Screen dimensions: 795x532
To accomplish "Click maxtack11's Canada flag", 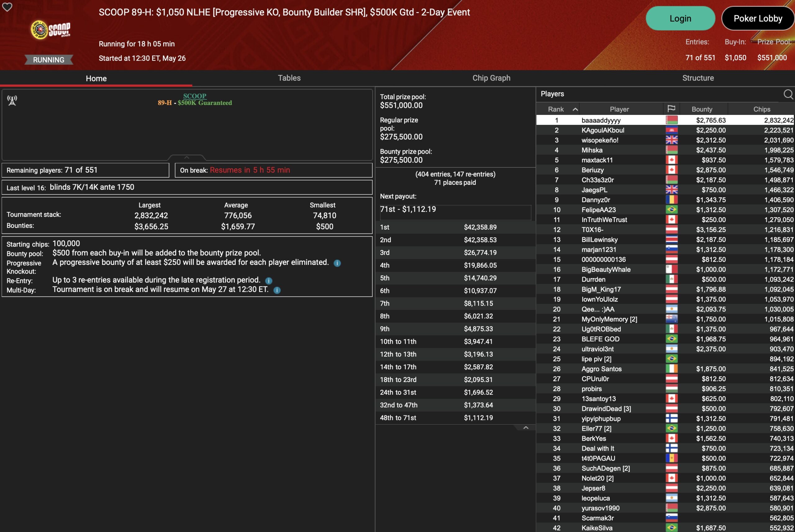I will [x=671, y=160].
